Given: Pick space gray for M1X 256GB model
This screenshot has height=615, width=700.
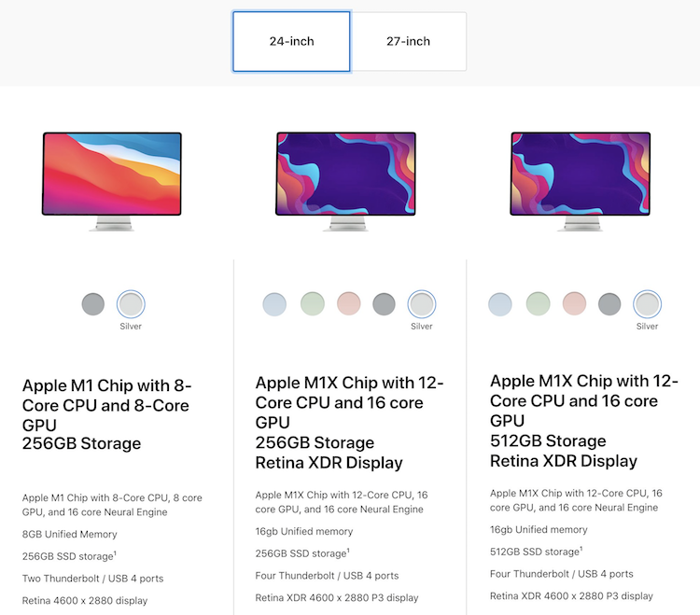Looking at the screenshot, I should point(385,304).
